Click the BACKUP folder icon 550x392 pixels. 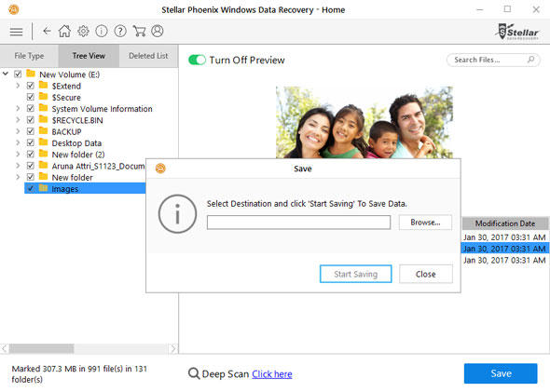[43, 131]
